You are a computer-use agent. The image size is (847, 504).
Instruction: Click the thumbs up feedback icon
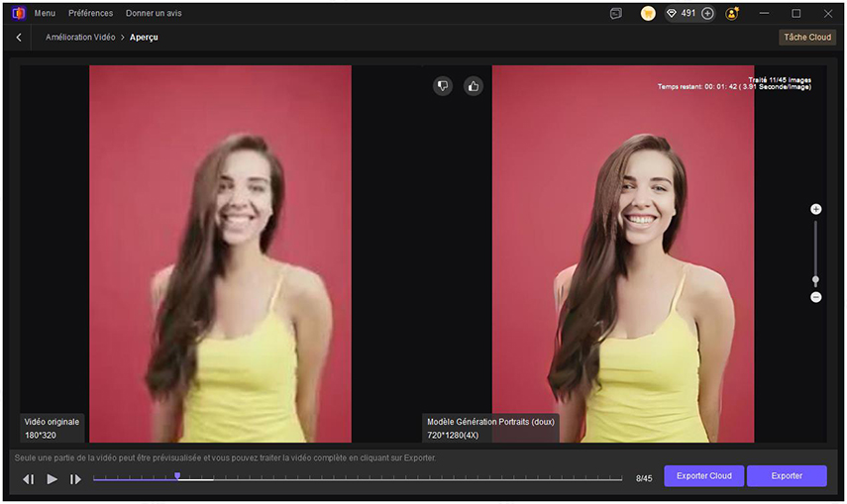tap(474, 86)
